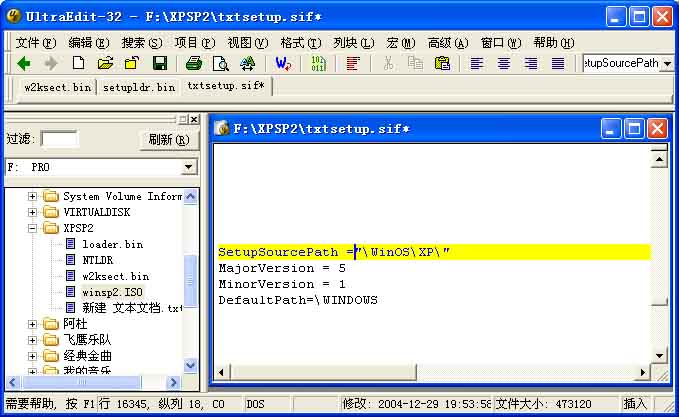Click the Cut scissors icon
679x417 pixels.
click(x=388, y=64)
